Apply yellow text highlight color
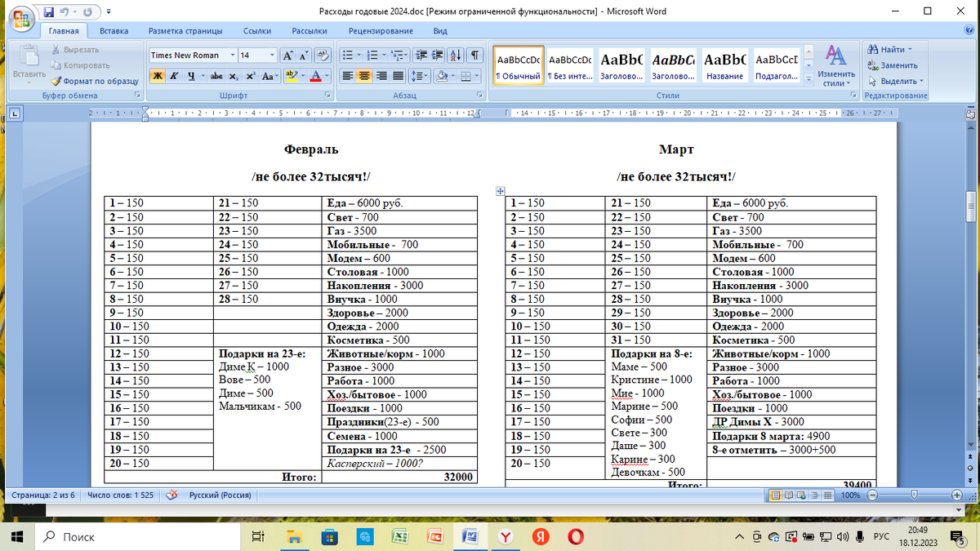980x551 pixels. pos(291,76)
